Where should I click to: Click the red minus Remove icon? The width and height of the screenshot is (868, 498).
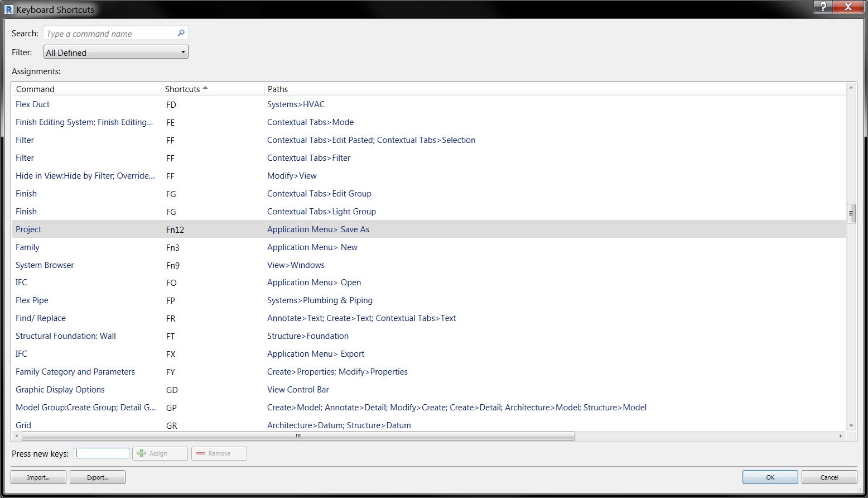(x=201, y=453)
